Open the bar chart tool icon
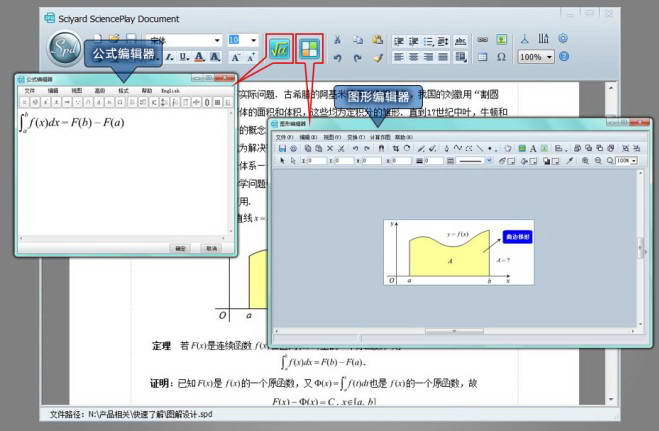Viewport: 659px width, 431px height. coord(543,39)
